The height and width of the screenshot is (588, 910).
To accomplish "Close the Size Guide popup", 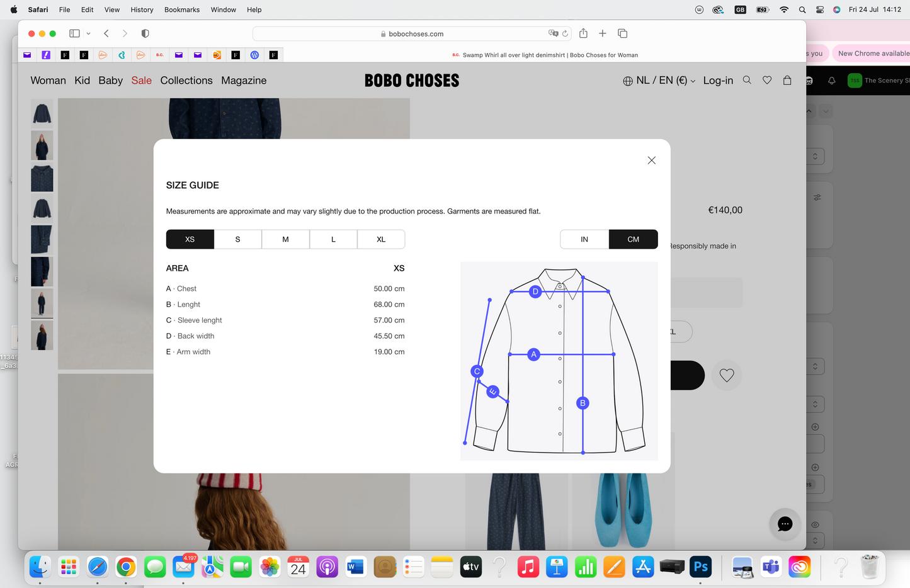I will tap(652, 161).
